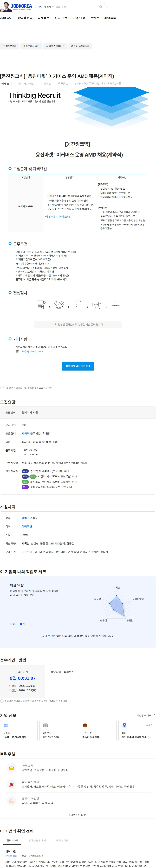Click the search magnifier icon
156x868 pixels.
coord(101,7)
